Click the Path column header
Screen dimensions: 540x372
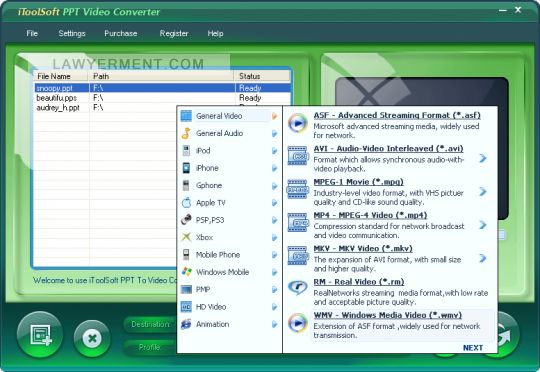[162, 76]
